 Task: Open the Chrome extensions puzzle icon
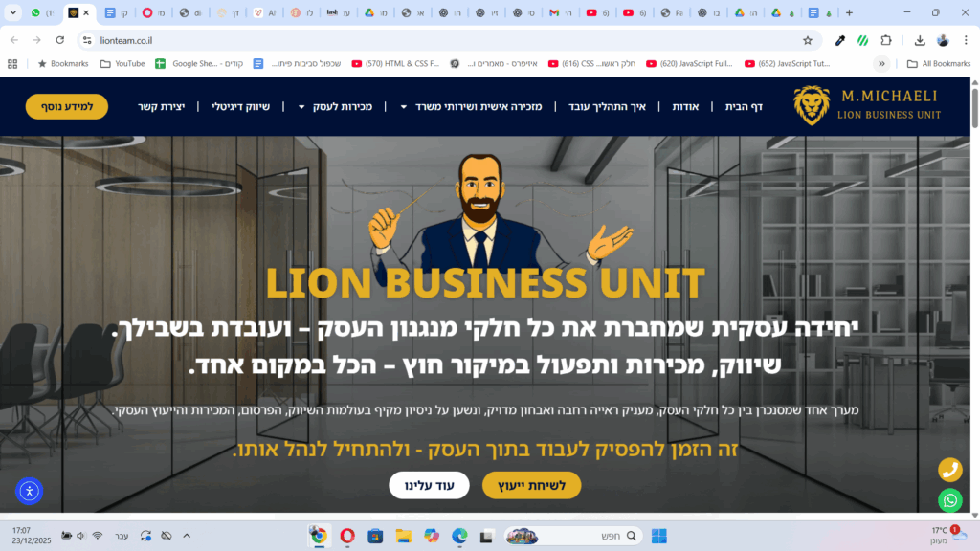[886, 40]
